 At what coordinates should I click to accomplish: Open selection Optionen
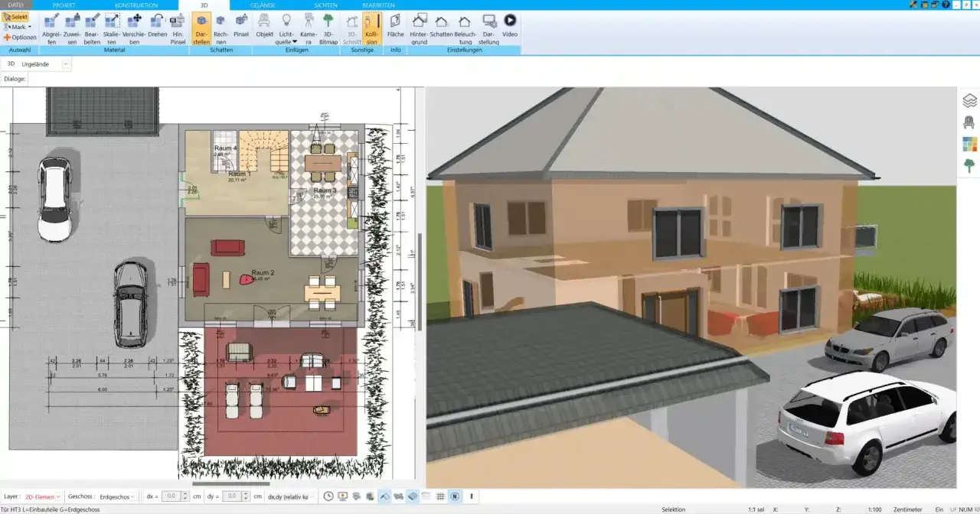20,37
